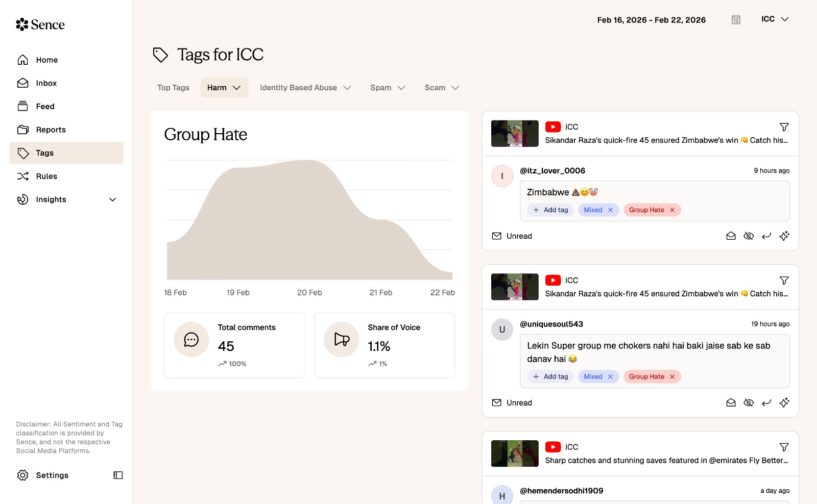This screenshot has height=504, width=817.
Task: Open the Sikandar Raza video thumbnail
Action: coord(515,134)
